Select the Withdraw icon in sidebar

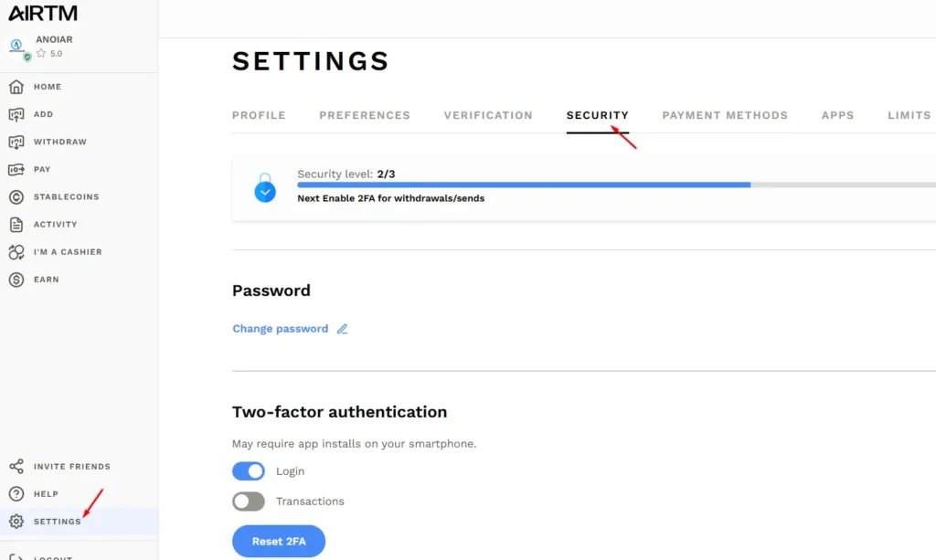pos(16,142)
